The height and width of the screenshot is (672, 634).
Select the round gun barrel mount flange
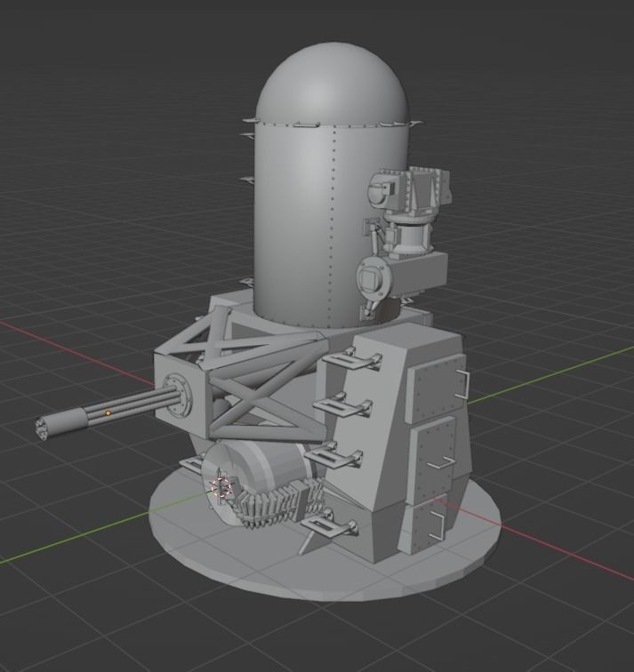click(177, 396)
